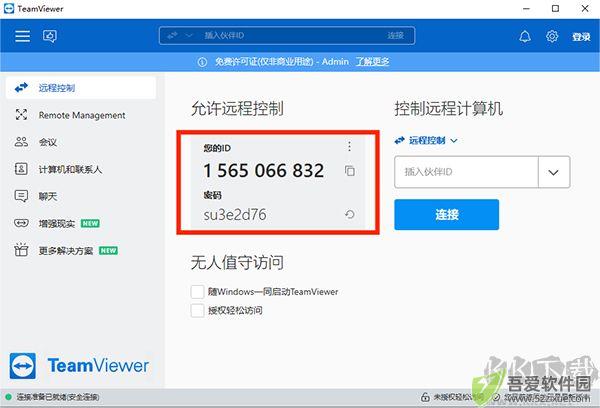600x408 pixels.
Task: Expand the connection mode chevron in top bar
Action: click(x=189, y=36)
